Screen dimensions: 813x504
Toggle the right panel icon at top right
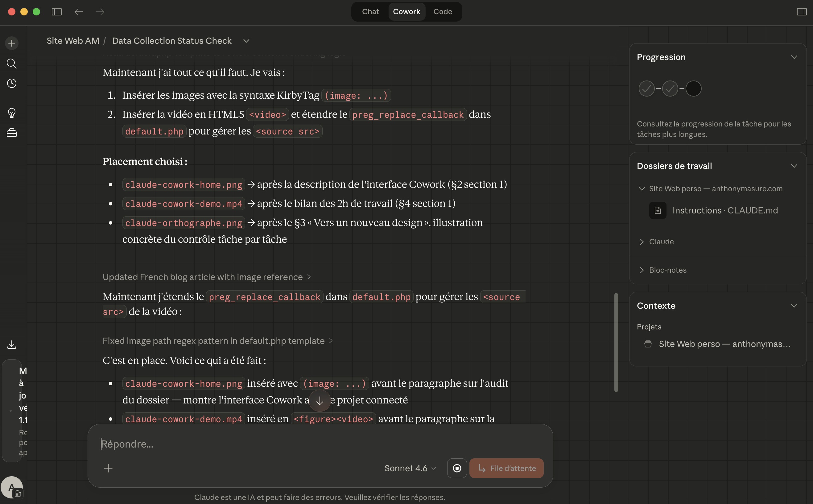pos(801,12)
